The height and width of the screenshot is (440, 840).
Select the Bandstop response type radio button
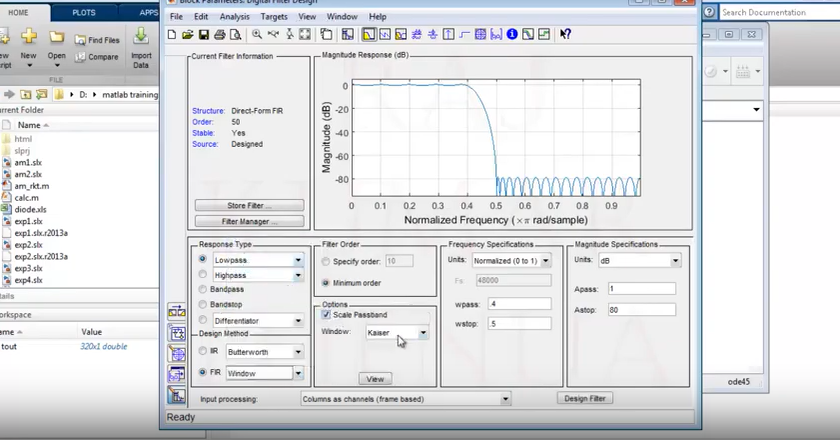coord(202,304)
